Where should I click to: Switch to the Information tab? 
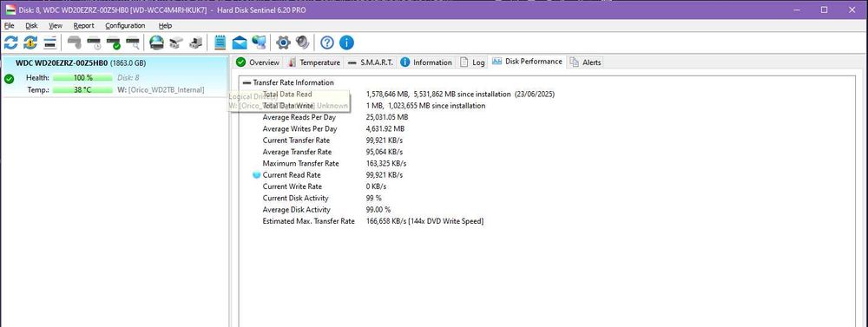[426, 62]
